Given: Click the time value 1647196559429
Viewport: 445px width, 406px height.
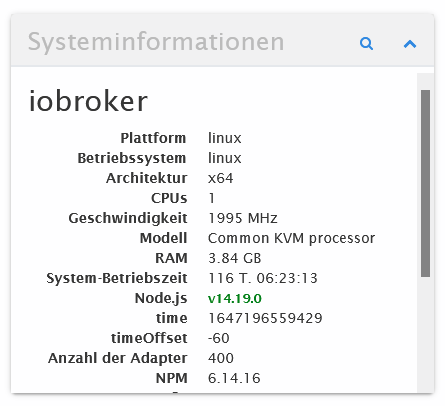Looking at the screenshot, I should (265, 318).
